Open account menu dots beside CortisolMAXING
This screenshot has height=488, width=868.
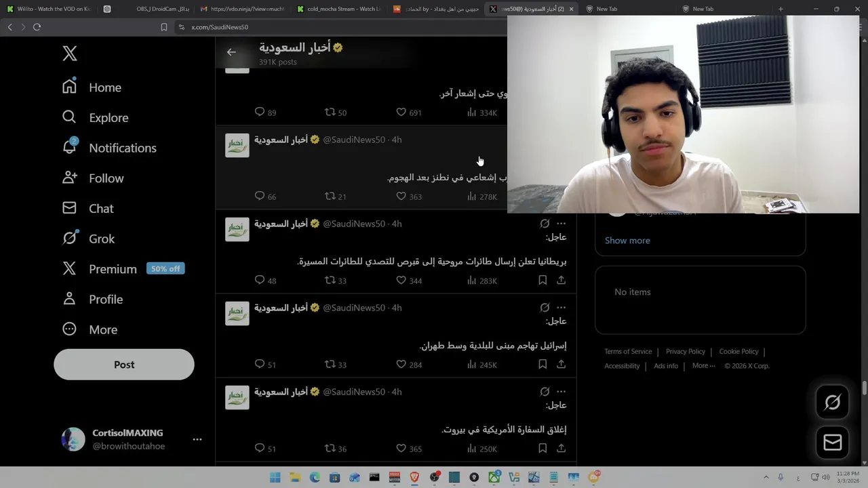click(x=197, y=439)
